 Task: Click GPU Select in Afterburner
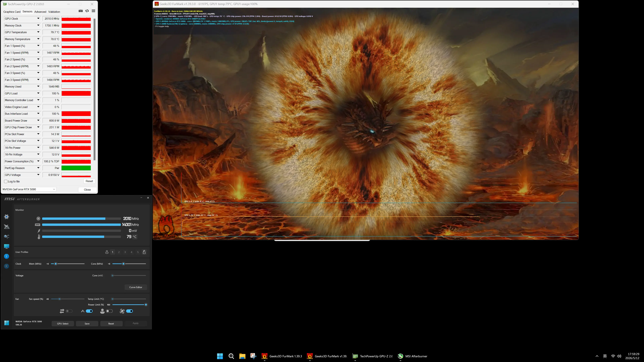click(63, 324)
